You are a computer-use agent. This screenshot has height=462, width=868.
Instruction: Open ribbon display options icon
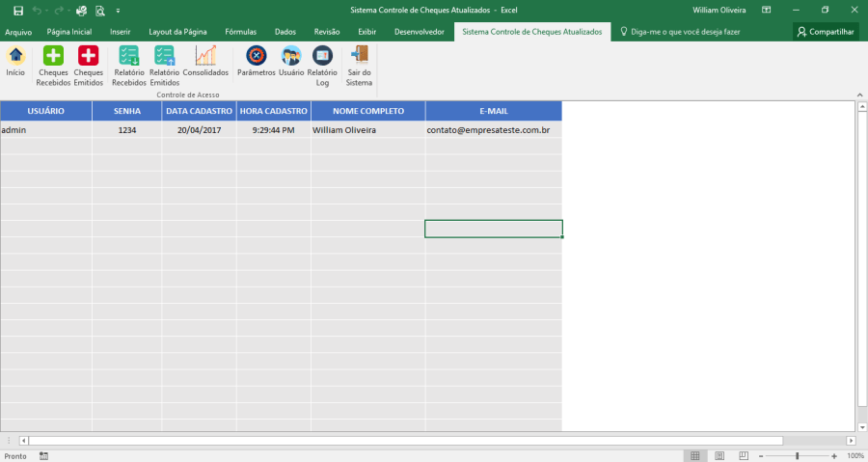coord(766,10)
